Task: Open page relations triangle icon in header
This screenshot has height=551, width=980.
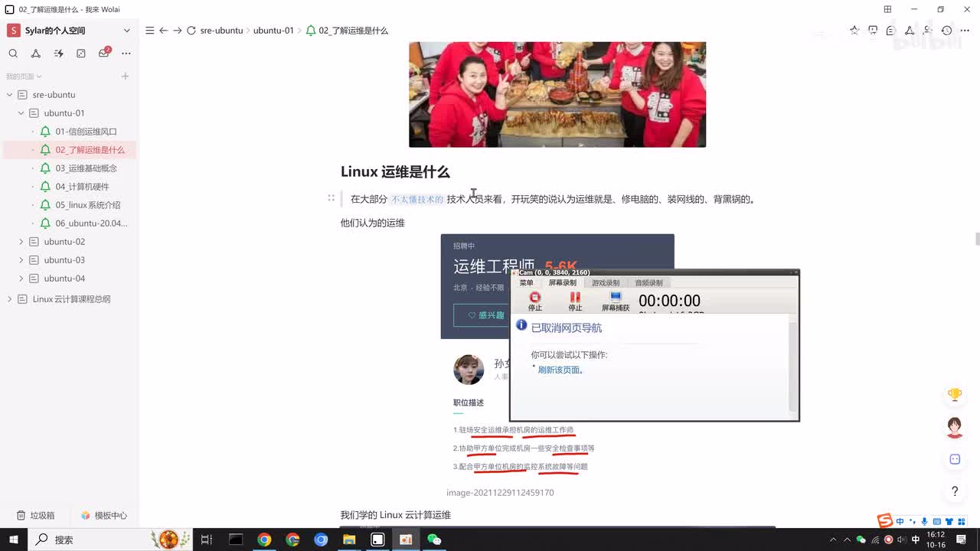Action: [x=910, y=31]
